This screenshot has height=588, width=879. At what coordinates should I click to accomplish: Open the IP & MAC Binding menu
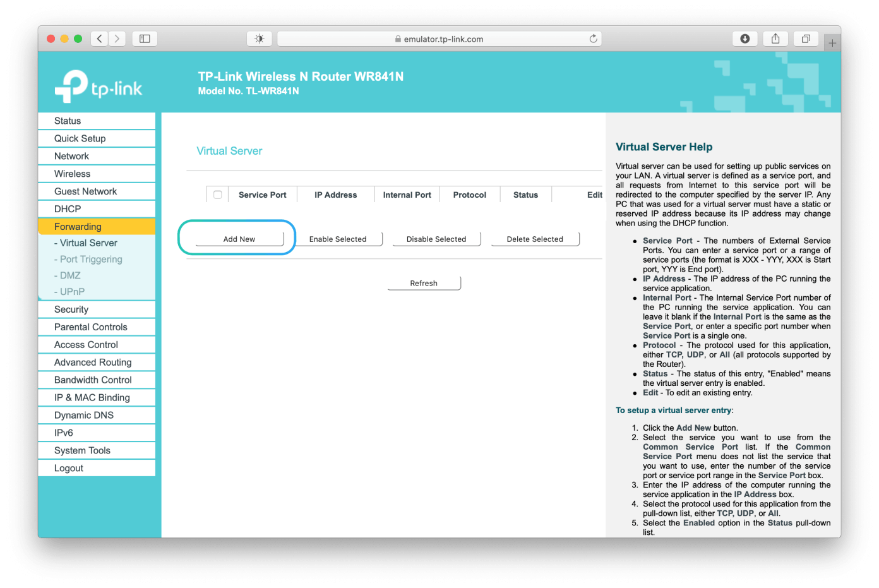coord(97,398)
